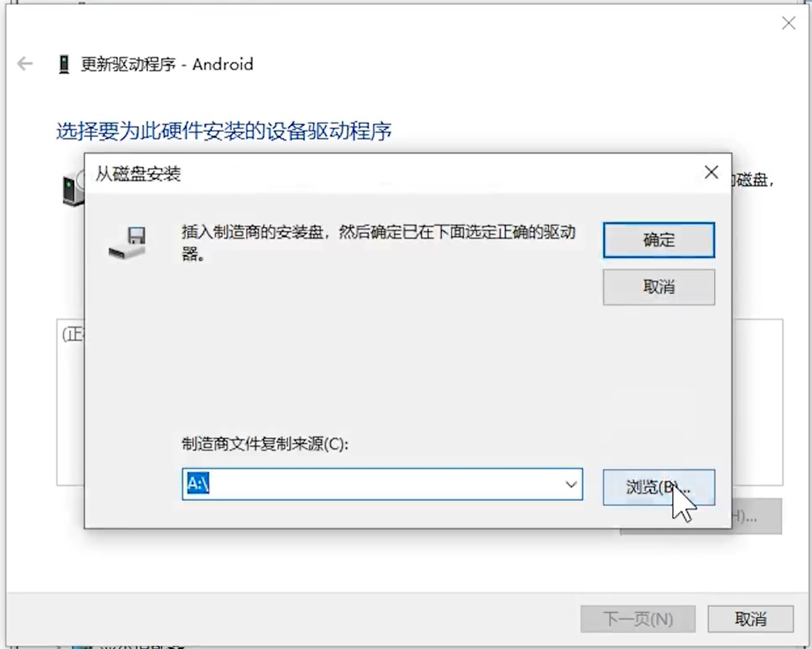The image size is (812, 649).
Task: Click the 从磁盘安装 dialog title bar
Action: point(392,173)
